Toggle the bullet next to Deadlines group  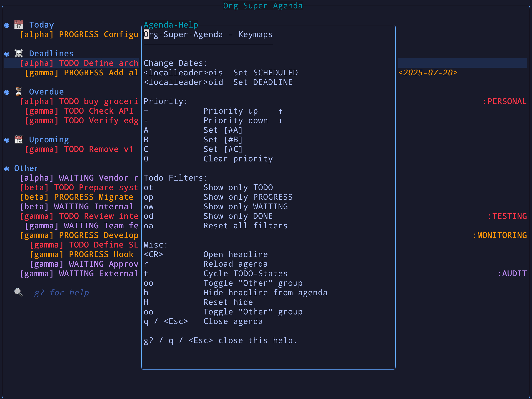click(x=7, y=54)
